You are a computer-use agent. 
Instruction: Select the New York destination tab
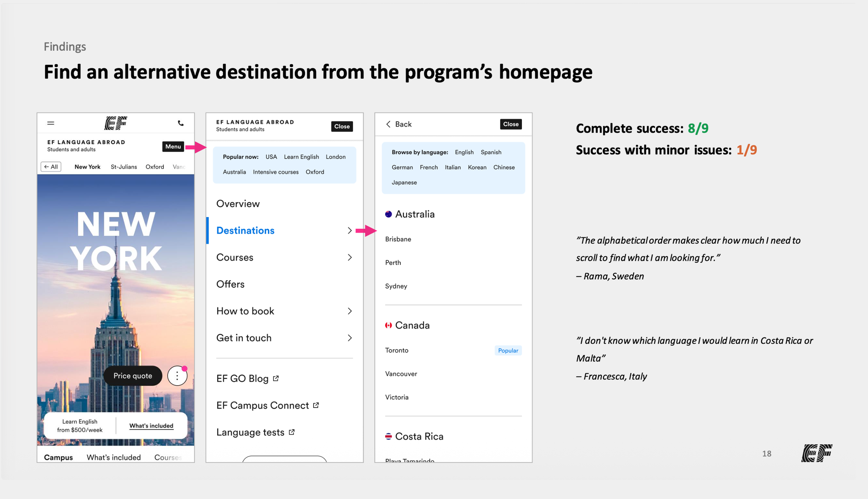tap(87, 166)
